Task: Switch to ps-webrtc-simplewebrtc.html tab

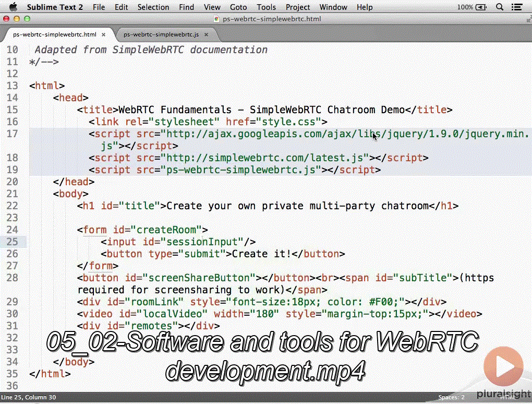Action: [x=55, y=34]
